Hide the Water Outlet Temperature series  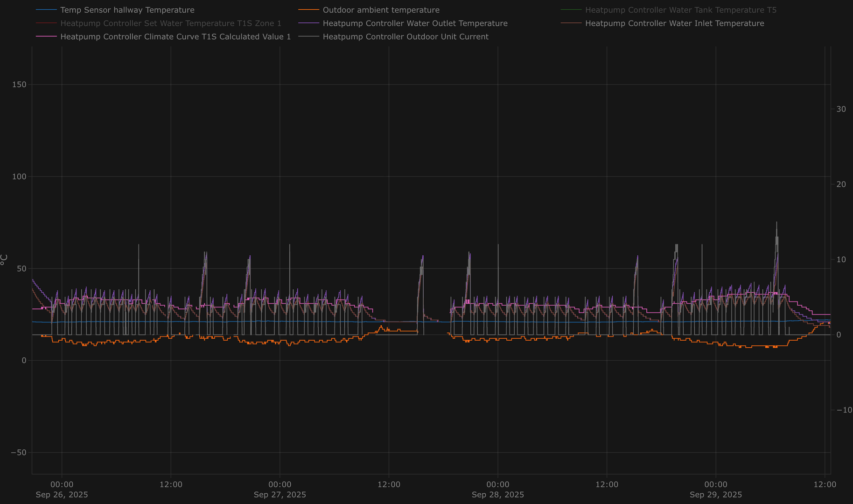[x=415, y=23]
